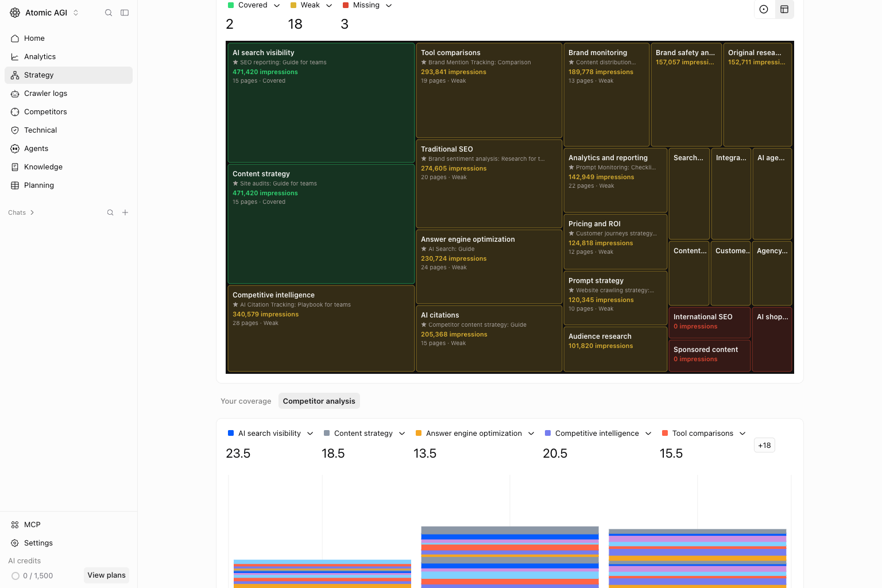882x588 pixels.
Task: Click the Atomic AGI logo icon
Action: [x=15, y=13]
